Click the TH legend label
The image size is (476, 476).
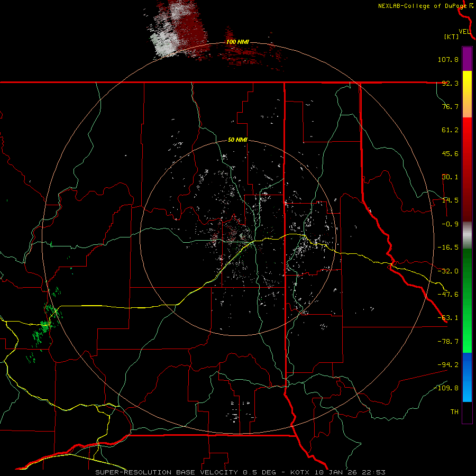click(454, 412)
